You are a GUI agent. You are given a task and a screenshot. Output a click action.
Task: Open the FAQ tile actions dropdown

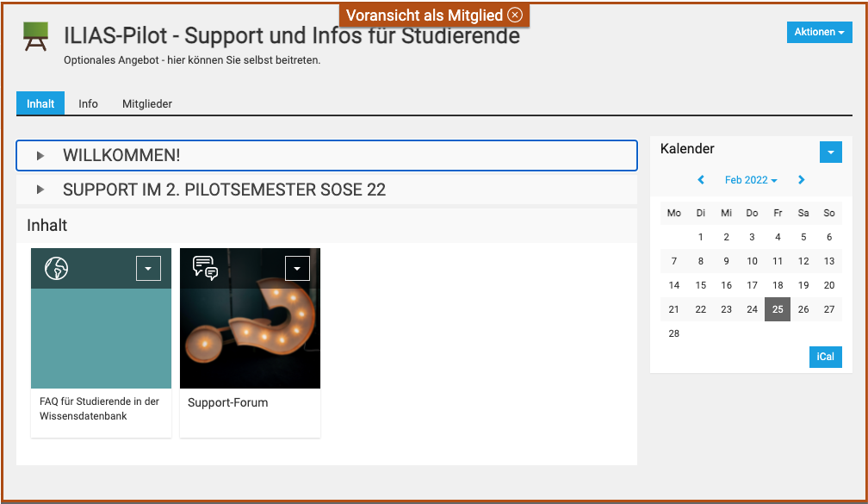148,269
